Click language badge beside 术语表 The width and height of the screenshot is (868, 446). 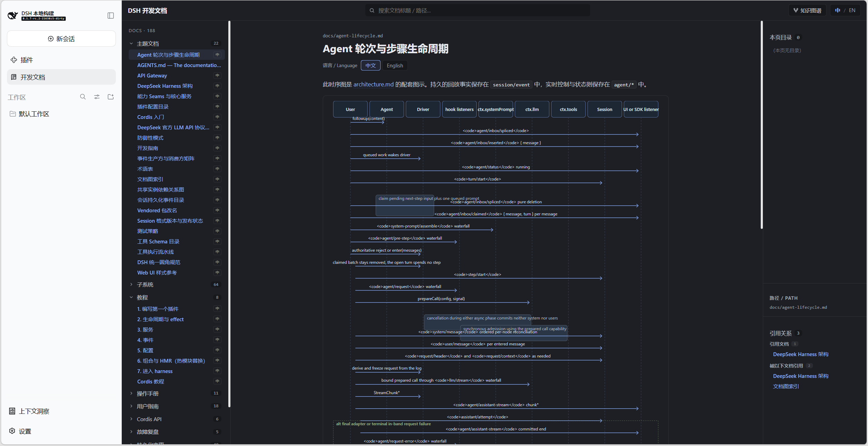(217, 169)
